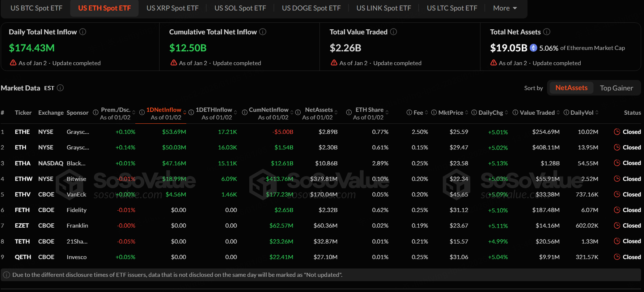This screenshot has height=292, width=644.
Task: Open the QETH ticker link
Action: click(x=23, y=257)
